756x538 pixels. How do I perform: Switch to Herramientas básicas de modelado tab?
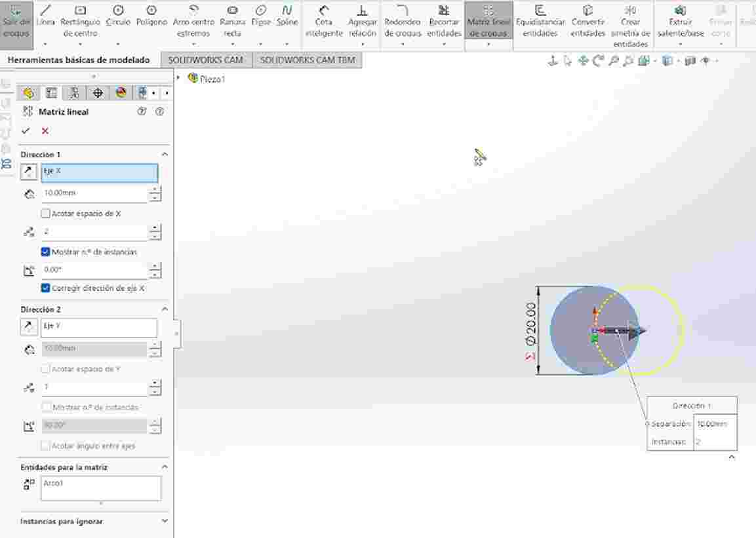[79, 60]
